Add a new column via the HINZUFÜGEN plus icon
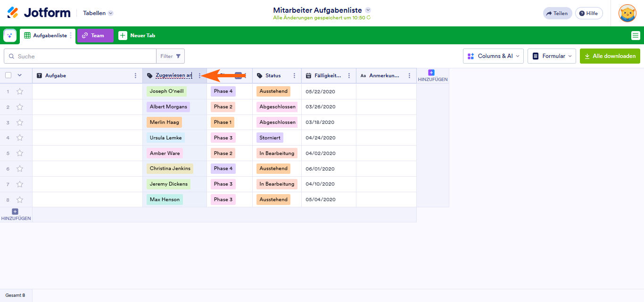Viewport: 644px width, 302px height. point(430,73)
